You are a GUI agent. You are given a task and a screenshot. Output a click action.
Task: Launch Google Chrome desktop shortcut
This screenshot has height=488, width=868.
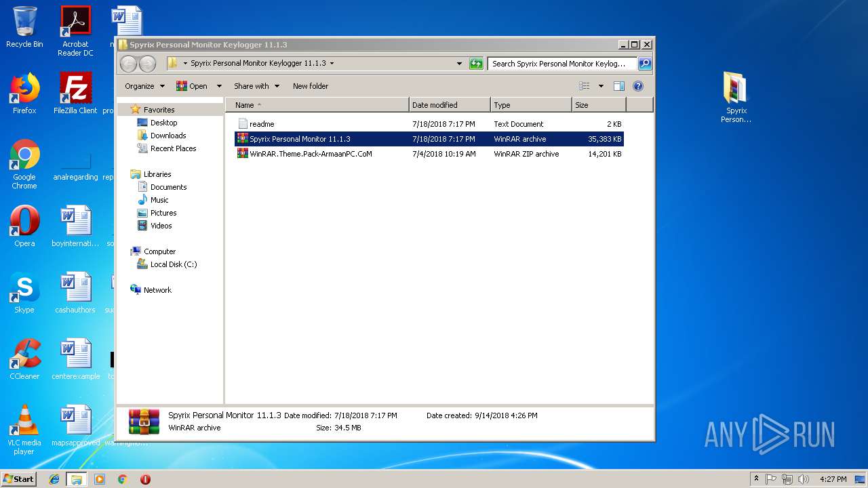(24, 164)
